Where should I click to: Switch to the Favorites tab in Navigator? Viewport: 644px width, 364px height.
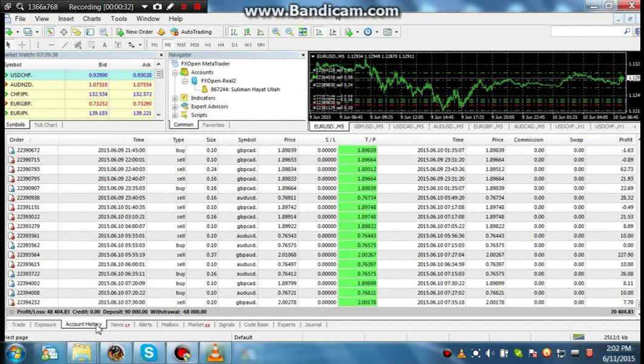(213, 125)
